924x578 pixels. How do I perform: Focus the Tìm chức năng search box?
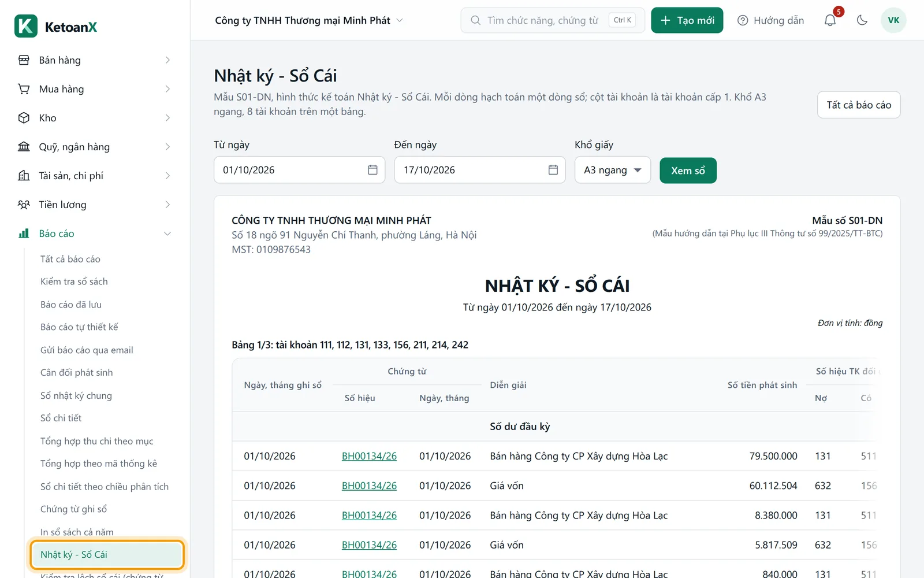[x=553, y=20]
